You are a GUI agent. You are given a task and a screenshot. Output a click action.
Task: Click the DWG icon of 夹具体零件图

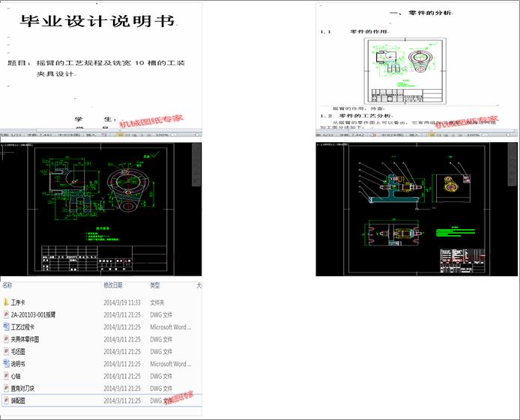click(6, 339)
